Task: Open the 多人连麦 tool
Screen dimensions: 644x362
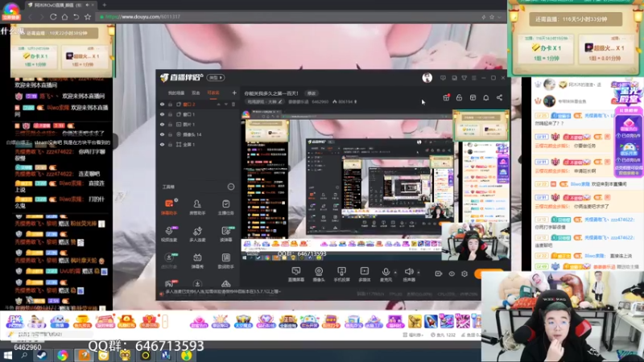Action: (197, 234)
